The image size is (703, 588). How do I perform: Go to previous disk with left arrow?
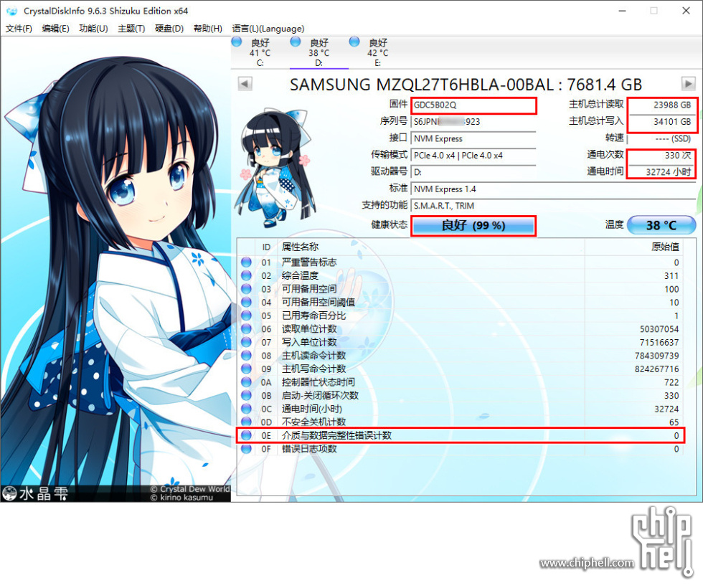[245, 84]
